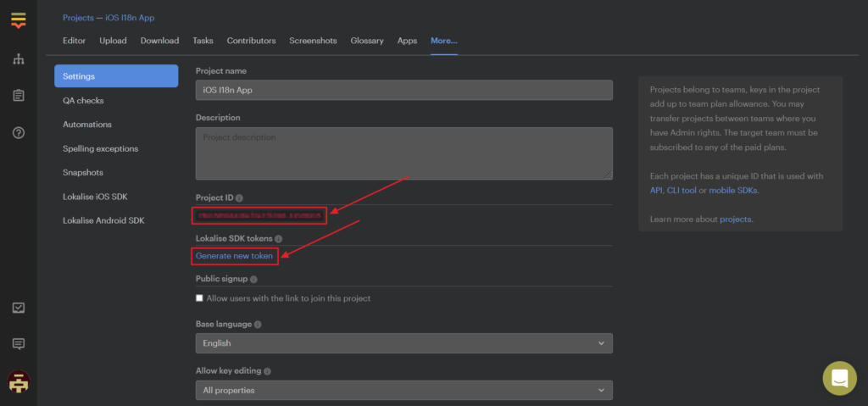Enable Allow users with link to join
The width and height of the screenshot is (868, 406).
coord(200,298)
